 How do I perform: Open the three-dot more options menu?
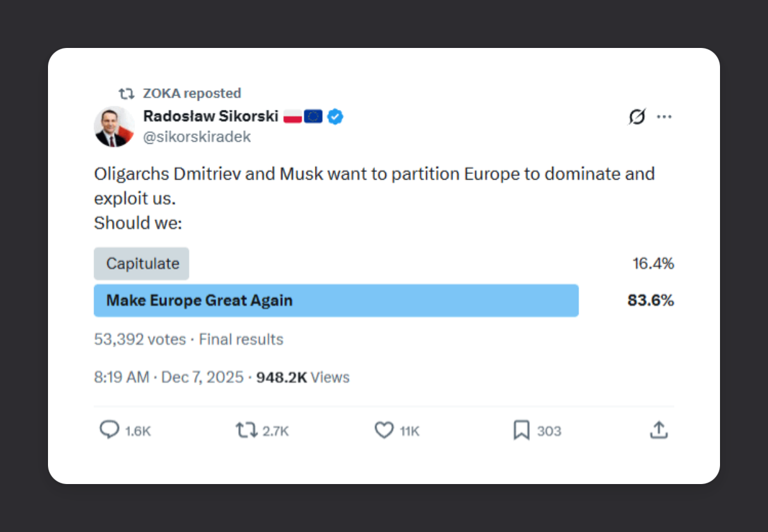click(x=664, y=117)
